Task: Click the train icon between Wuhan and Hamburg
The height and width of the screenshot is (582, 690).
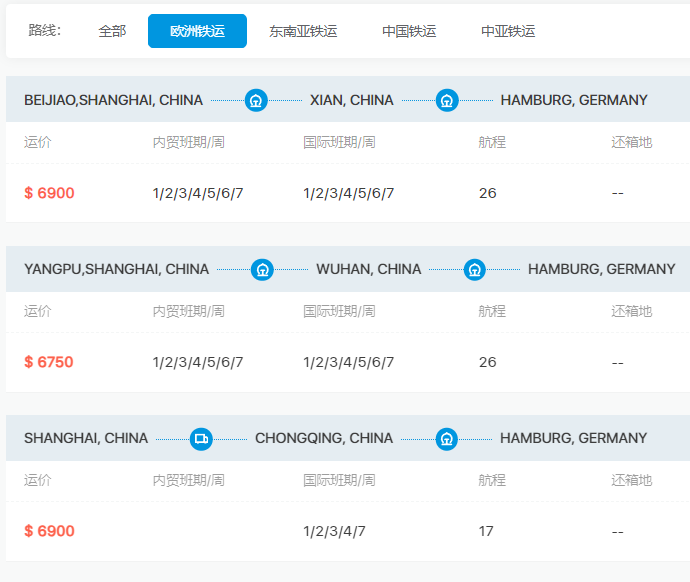Action: point(475,269)
